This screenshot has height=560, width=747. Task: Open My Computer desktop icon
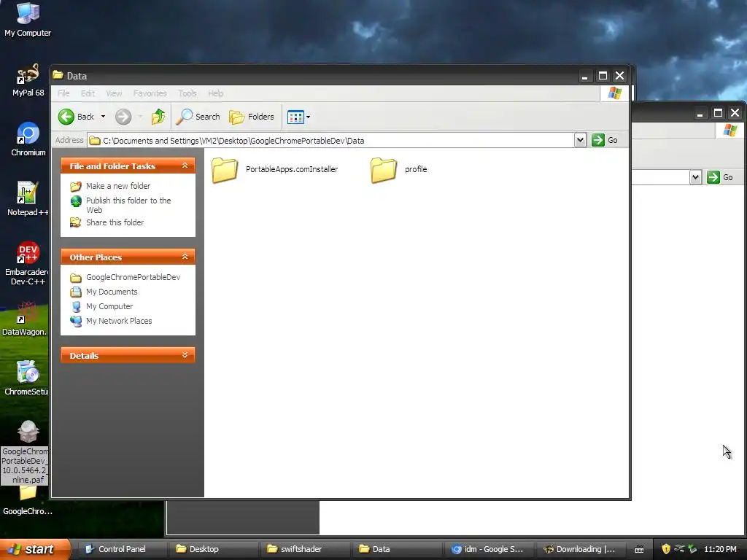tap(28, 19)
